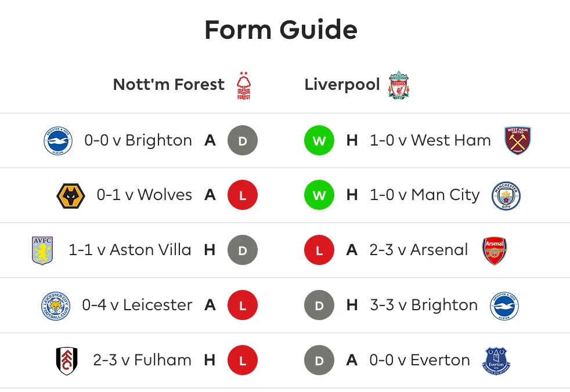Open the 0-1 v Wolves result
This screenshot has width=570, height=392.
point(145,195)
